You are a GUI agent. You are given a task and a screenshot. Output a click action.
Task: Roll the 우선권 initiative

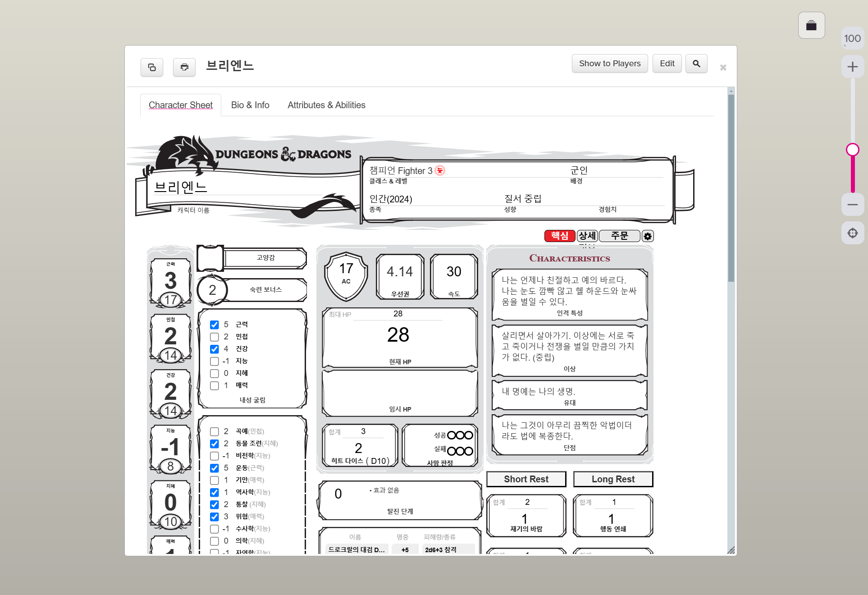pyautogui.click(x=400, y=294)
